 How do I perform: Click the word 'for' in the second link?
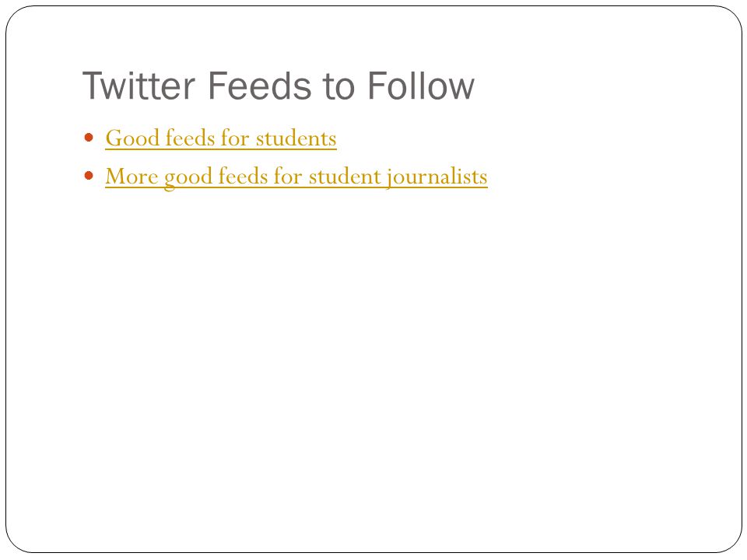click(x=288, y=177)
